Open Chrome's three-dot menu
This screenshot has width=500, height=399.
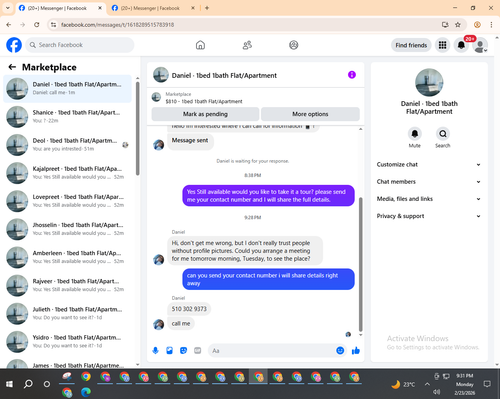tap(491, 25)
